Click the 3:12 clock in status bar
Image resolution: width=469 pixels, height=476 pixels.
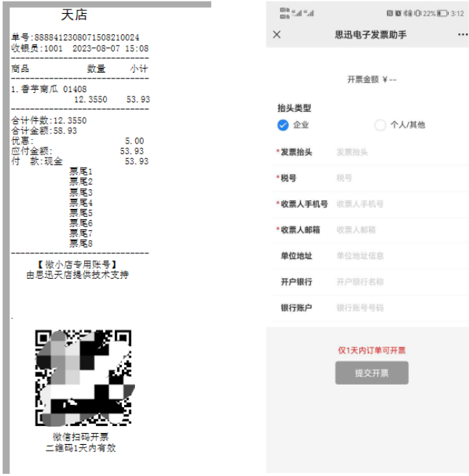coord(457,13)
